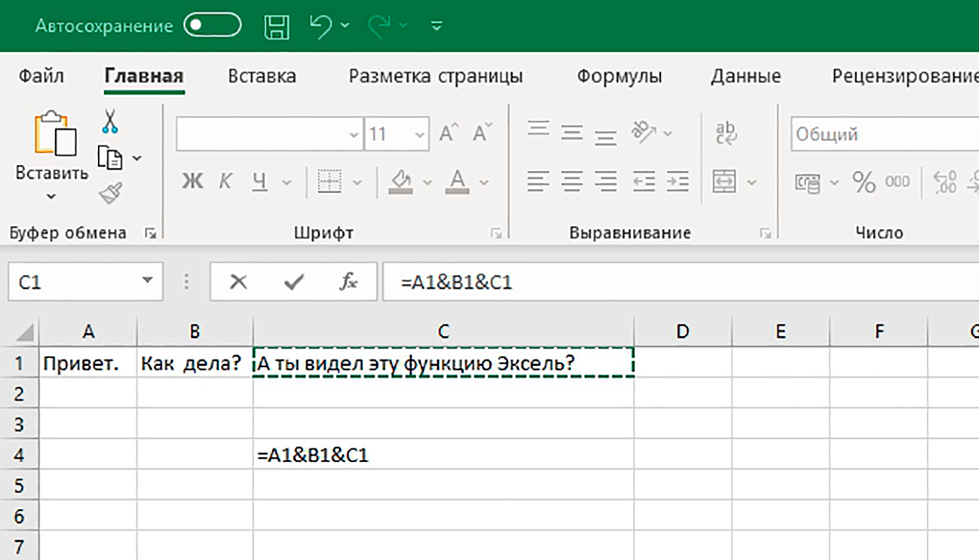Open the Данные tab
This screenshot has width=979, height=560.
point(746,76)
